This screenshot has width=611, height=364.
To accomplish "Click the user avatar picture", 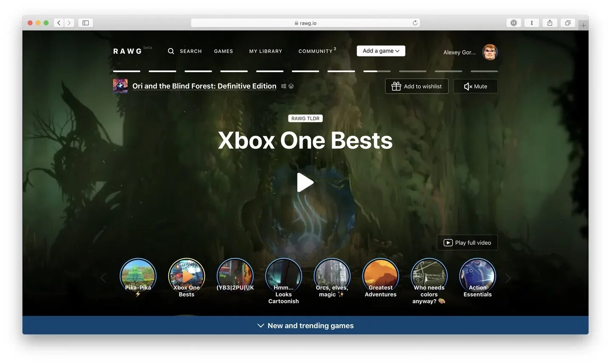I will point(490,52).
